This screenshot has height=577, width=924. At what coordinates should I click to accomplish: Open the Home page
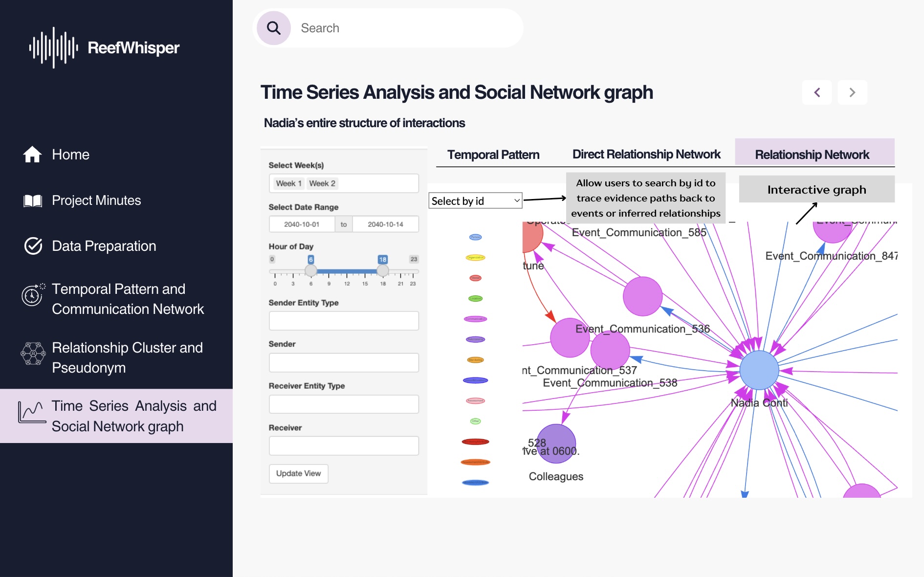[70, 155]
